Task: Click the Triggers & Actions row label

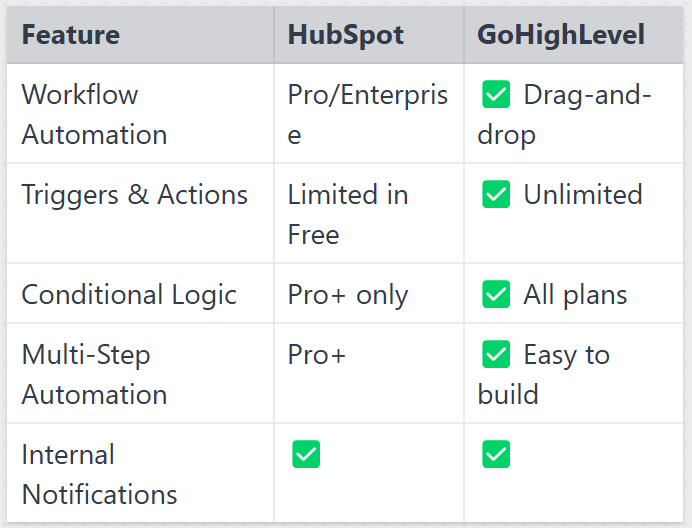Action: point(135,194)
